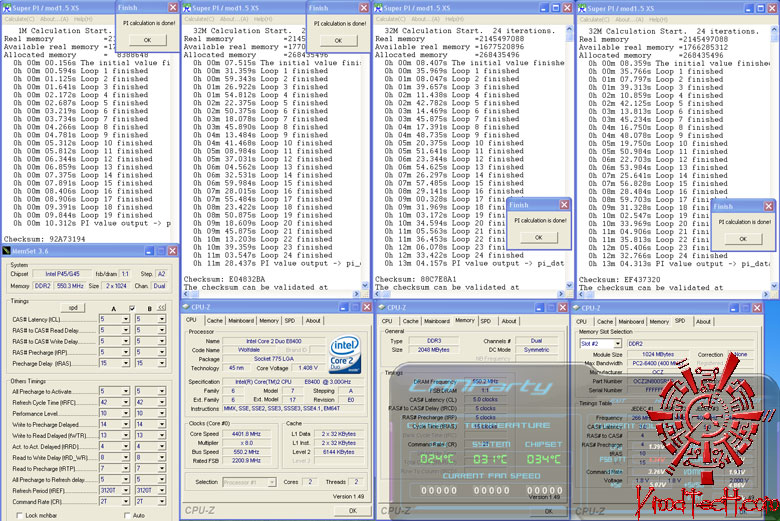The height and width of the screenshot is (521, 780).
Task: Open column B Command Rate (CR) dropdown
Action: pyautogui.click(x=162, y=502)
